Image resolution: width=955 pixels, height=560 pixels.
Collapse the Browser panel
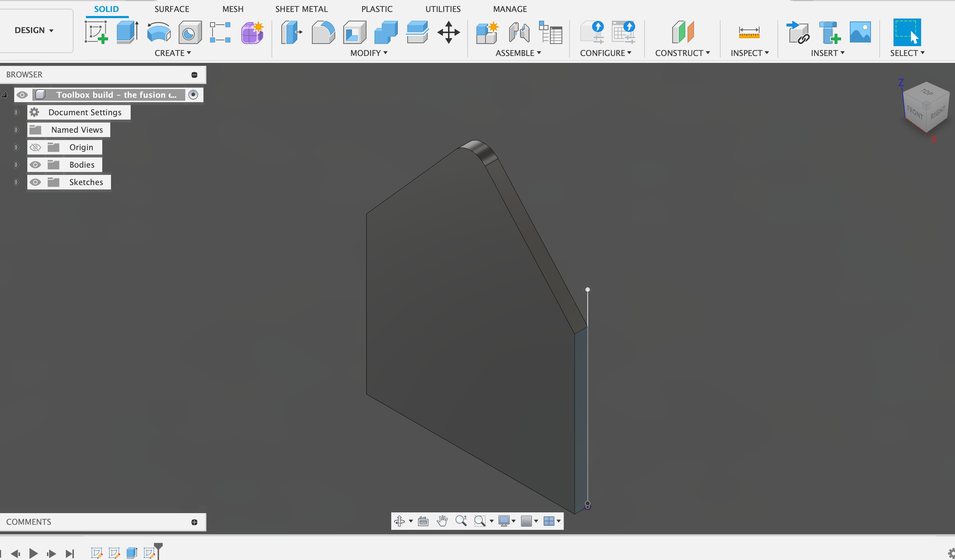pos(194,75)
